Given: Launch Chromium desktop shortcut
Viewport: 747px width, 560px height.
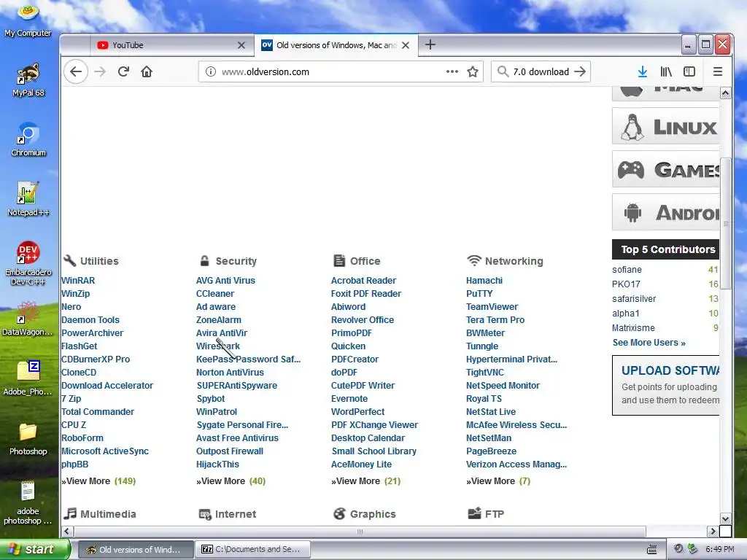Looking at the screenshot, I should pyautogui.click(x=28, y=140).
